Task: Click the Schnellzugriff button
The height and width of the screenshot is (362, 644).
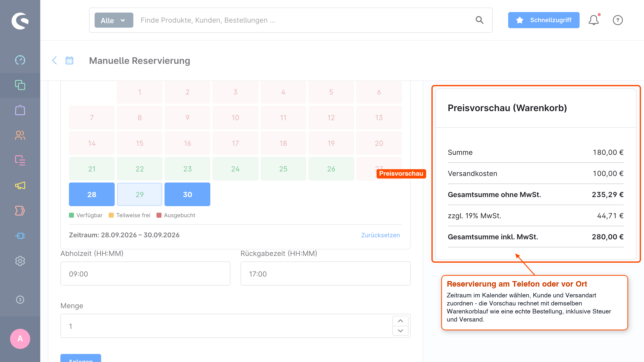Action: (x=544, y=20)
